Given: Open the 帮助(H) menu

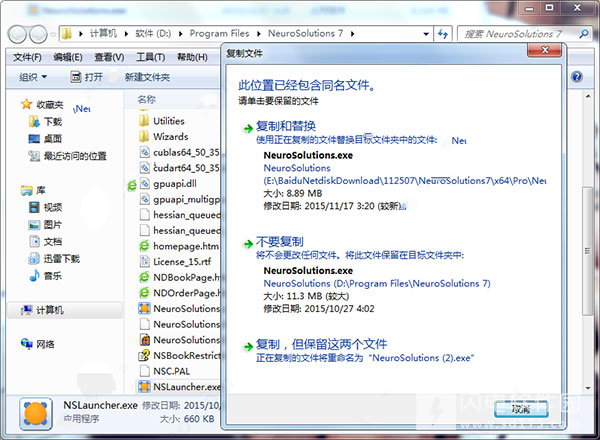Looking at the screenshot, I should [x=192, y=57].
